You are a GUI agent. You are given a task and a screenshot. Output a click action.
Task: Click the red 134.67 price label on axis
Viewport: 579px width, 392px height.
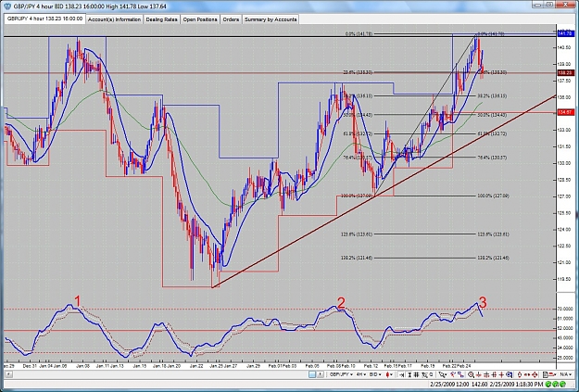pos(564,112)
